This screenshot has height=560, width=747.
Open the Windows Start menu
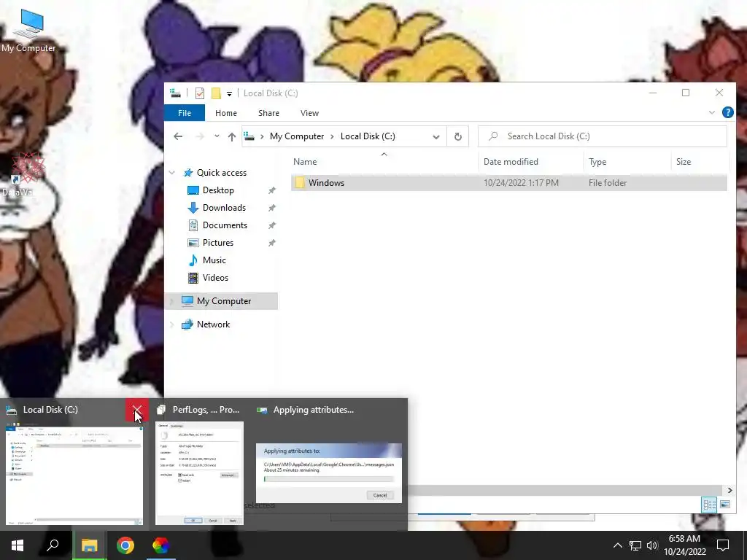18,545
